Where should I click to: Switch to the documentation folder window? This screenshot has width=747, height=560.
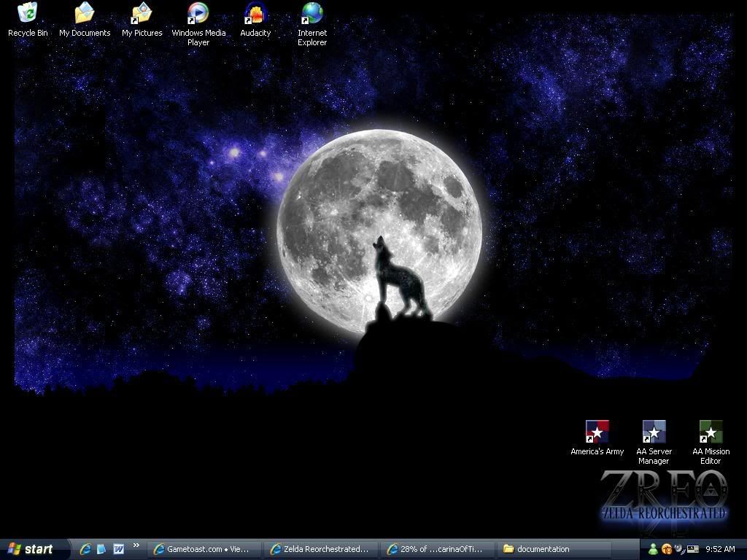pyautogui.click(x=554, y=549)
